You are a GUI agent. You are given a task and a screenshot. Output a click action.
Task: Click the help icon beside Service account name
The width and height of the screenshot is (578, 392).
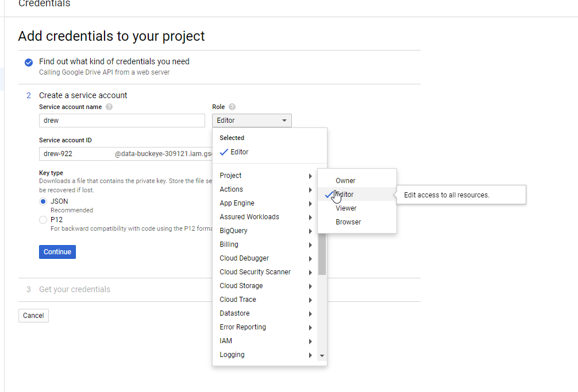point(109,107)
